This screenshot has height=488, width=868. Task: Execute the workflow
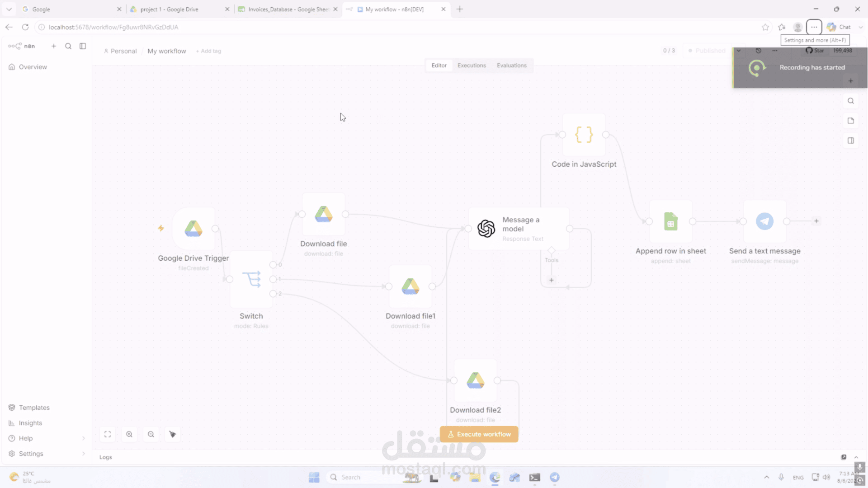tap(479, 434)
